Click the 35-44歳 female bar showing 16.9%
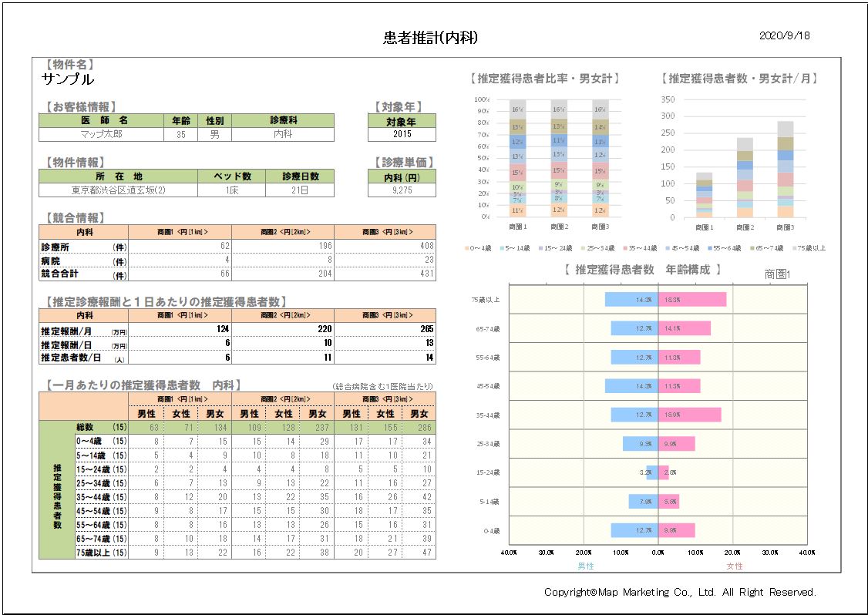This screenshot has height=615, width=868. 690,415
